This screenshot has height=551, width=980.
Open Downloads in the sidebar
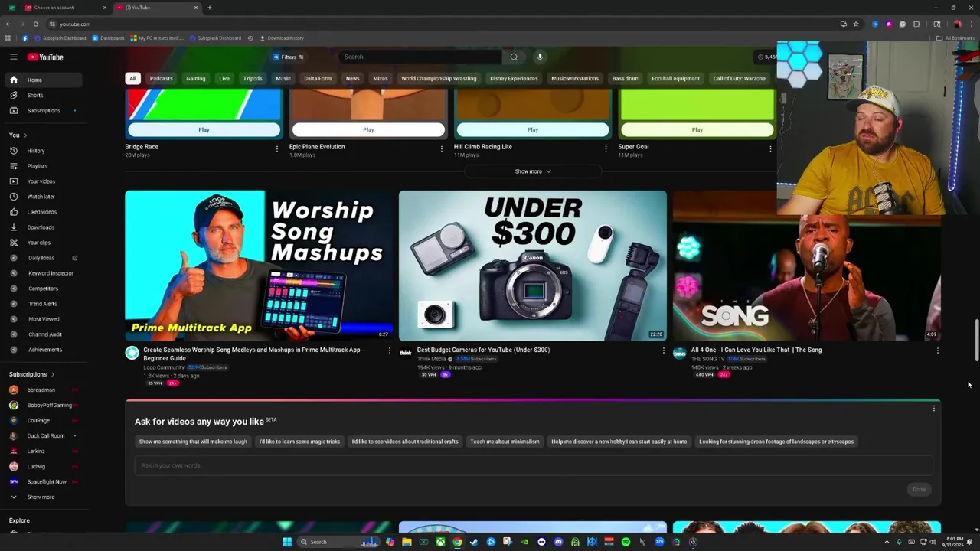(44, 227)
